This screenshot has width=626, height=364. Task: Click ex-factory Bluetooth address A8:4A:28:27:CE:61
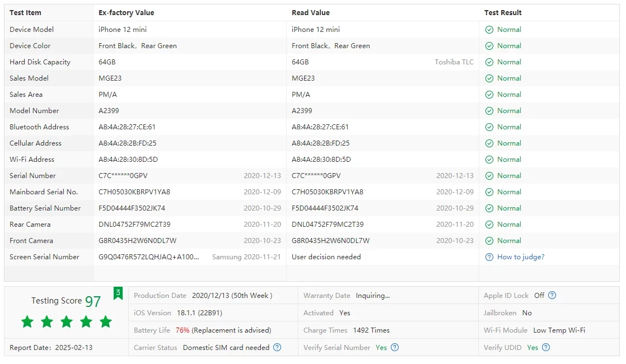pyautogui.click(x=127, y=127)
